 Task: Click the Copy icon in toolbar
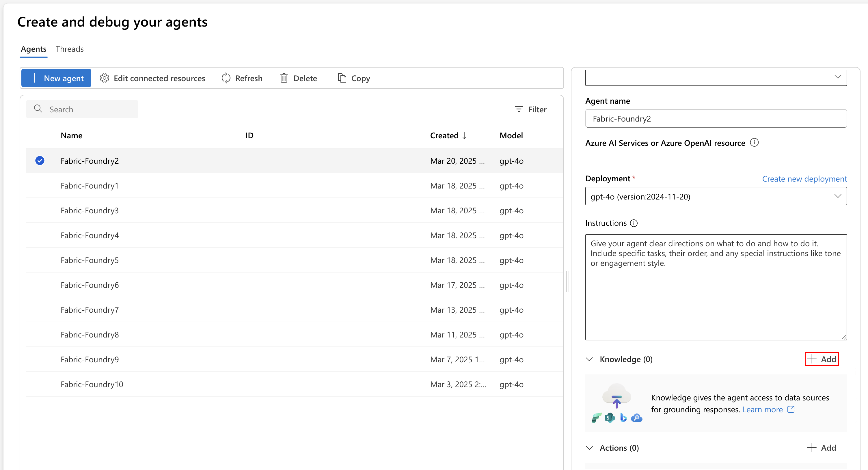[x=342, y=78]
